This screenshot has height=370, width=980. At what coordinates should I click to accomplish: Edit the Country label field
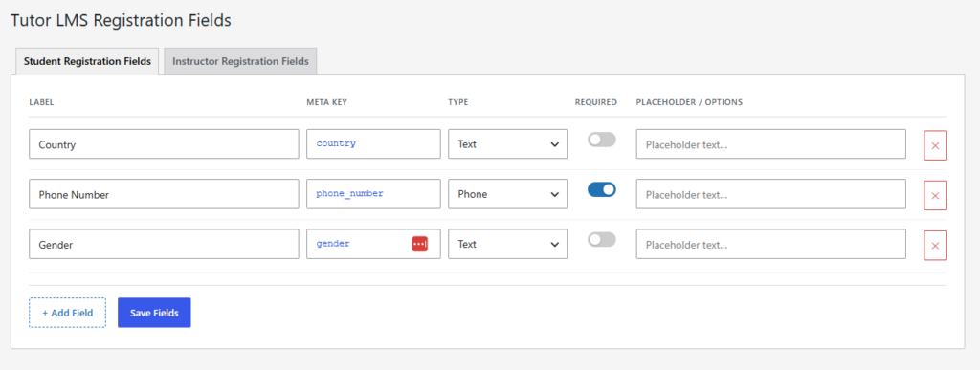(x=164, y=144)
